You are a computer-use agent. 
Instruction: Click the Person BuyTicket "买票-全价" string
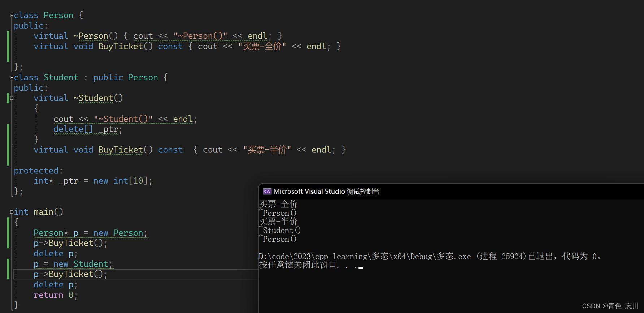coord(262,47)
